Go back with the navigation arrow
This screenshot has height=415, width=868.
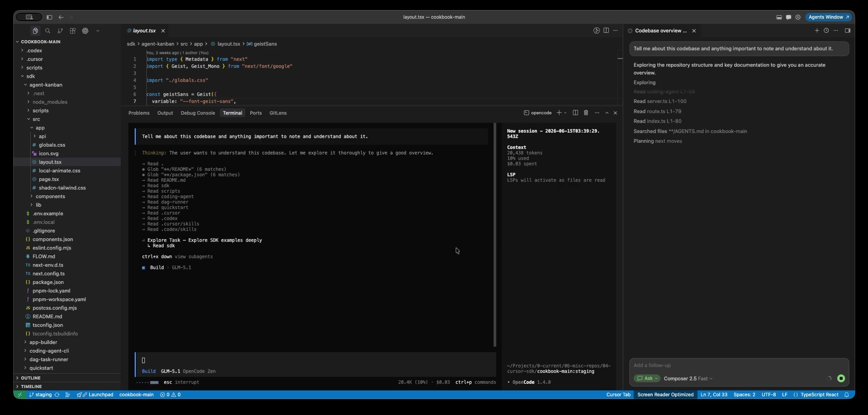(x=61, y=17)
